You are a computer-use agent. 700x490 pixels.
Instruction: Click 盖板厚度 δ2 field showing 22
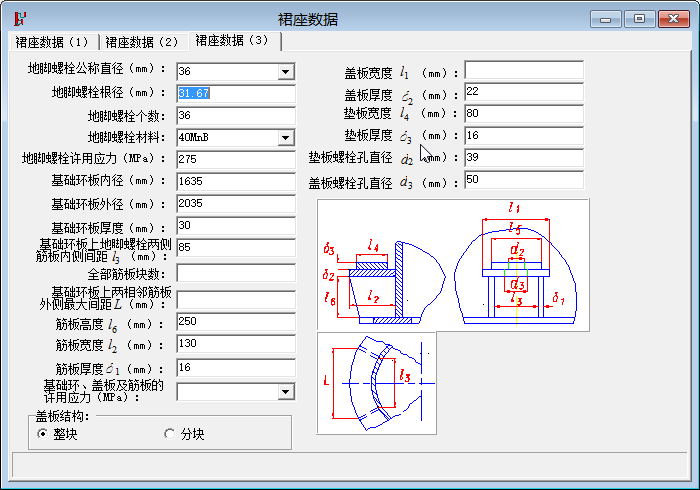524,92
